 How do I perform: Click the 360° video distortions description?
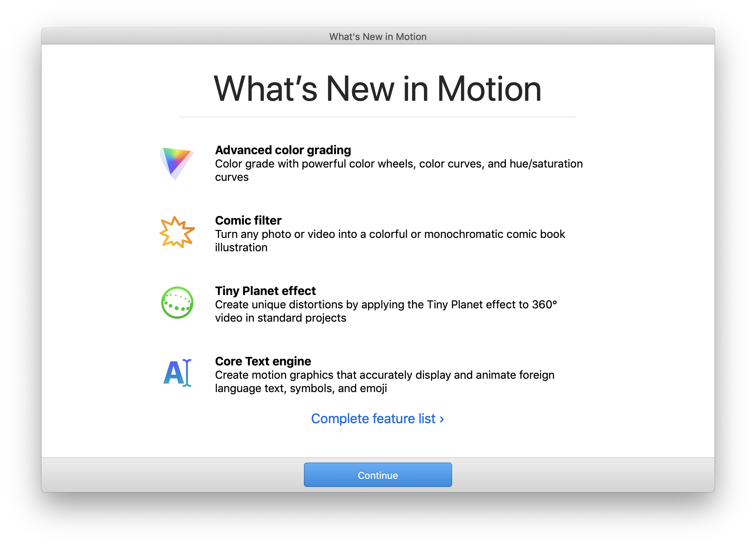tap(385, 305)
